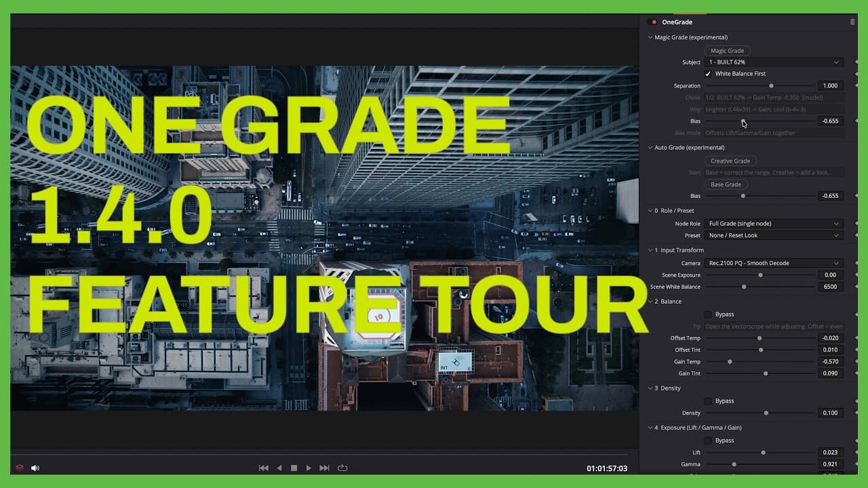Collapse the 3 Density section

coord(650,388)
